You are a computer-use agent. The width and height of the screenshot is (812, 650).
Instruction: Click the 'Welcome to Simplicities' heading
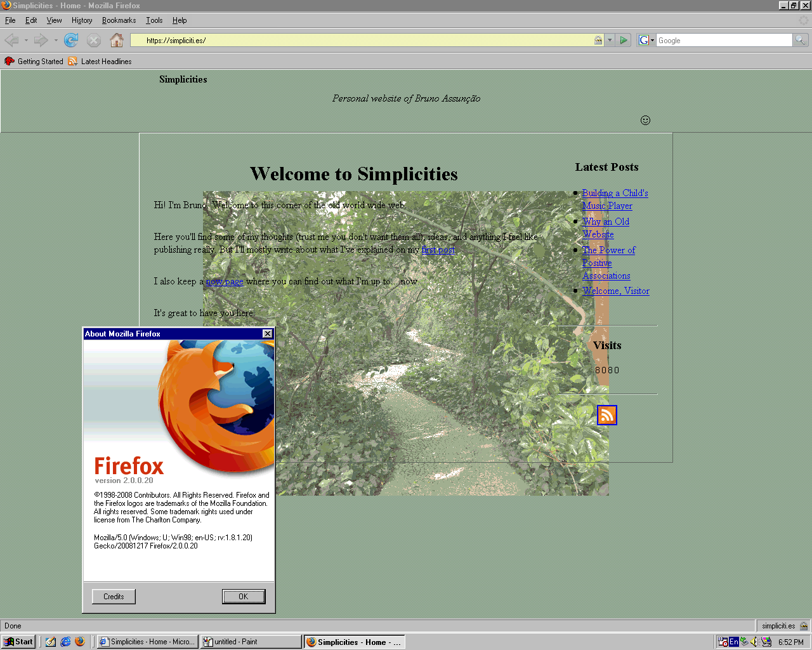pyautogui.click(x=354, y=174)
